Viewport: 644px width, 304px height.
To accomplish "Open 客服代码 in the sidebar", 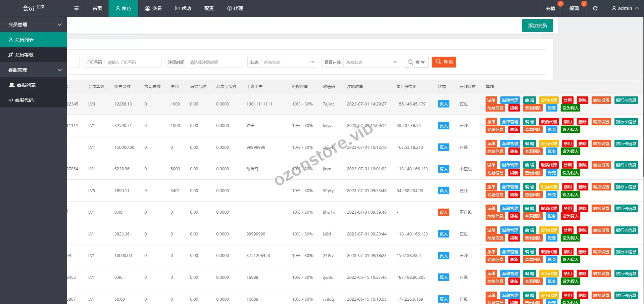I will (24, 100).
